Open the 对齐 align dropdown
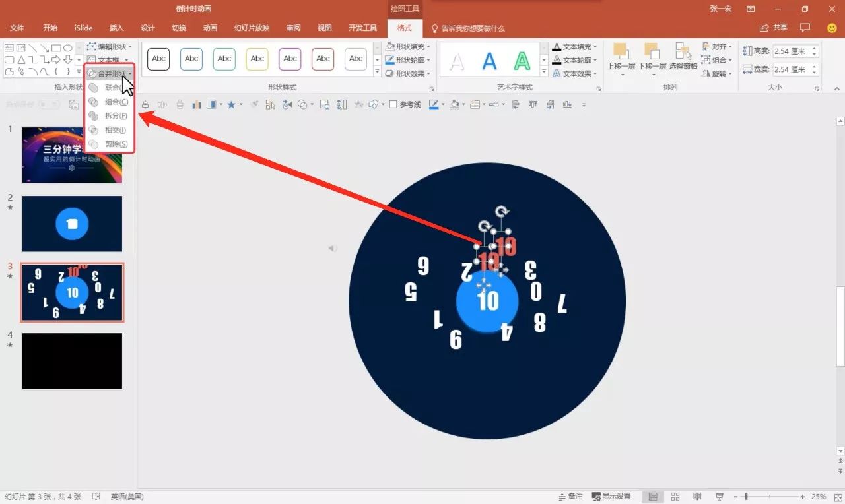Viewport: 845px width, 504px height. (716, 47)
